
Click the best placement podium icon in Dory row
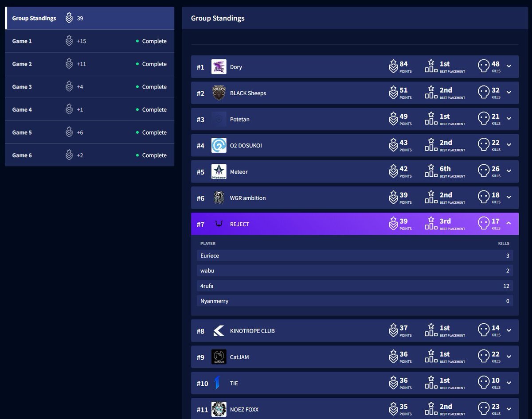click(431, 66)
